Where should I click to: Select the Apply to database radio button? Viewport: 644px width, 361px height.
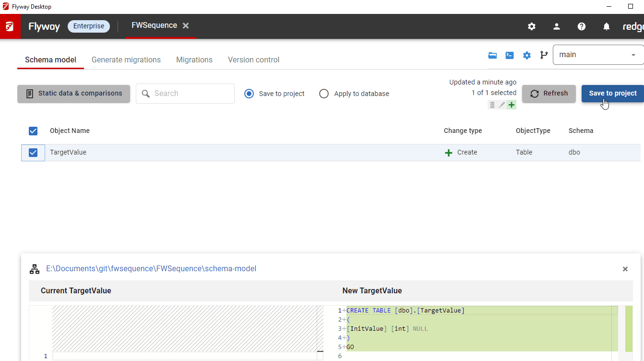pyautogui.click(x=324, y=94)
